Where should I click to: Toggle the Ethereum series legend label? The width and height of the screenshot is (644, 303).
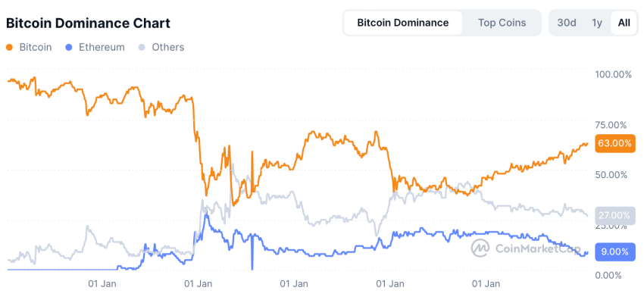point(102,47)
